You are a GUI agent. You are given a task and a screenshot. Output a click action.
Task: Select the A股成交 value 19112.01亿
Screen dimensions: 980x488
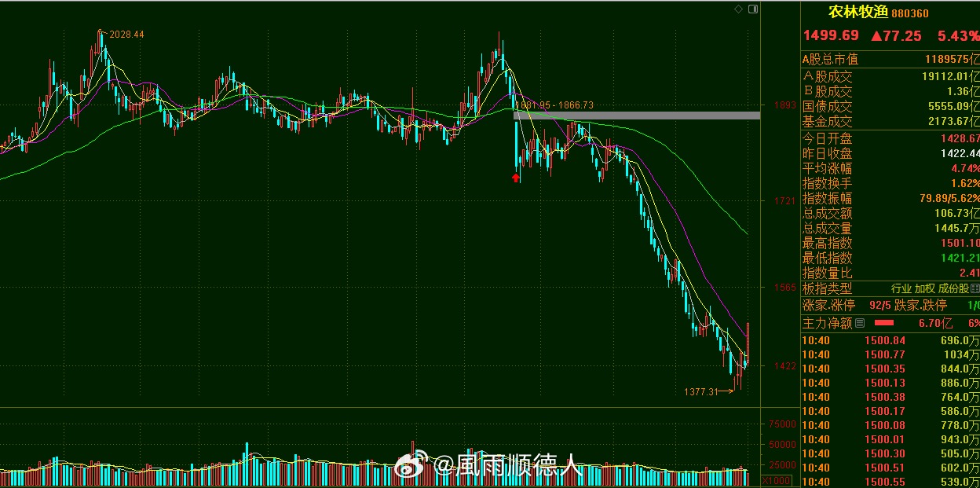click(950, 76)
